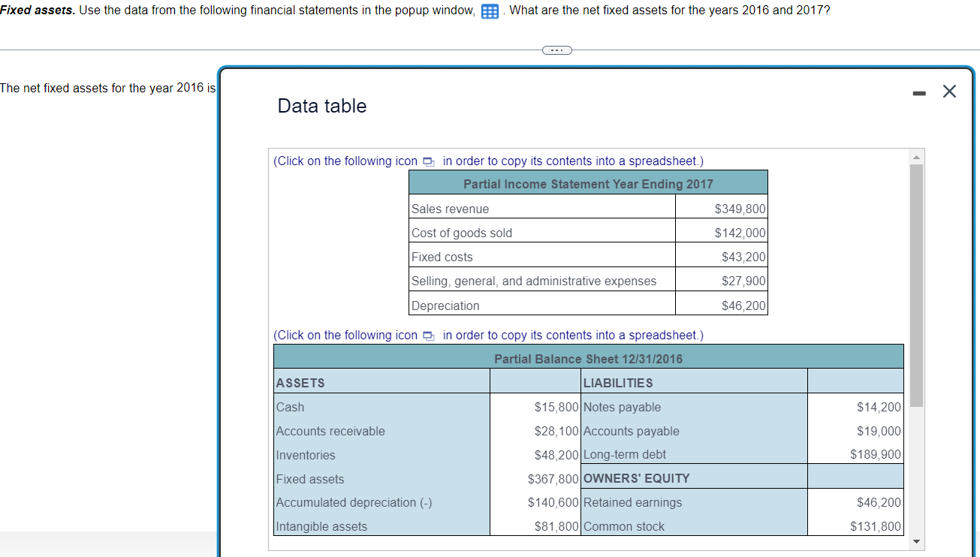Image resolution: width=980 pixels, height=557 pixels.
Task: Click the copy icon above the income statement
Action: (428, 161)
